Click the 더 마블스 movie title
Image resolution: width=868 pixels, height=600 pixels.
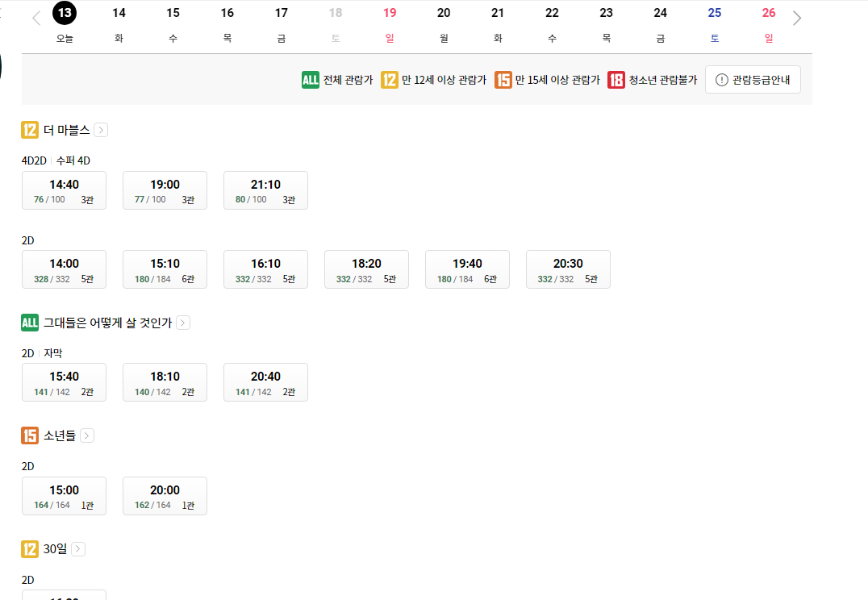point(66,130)
